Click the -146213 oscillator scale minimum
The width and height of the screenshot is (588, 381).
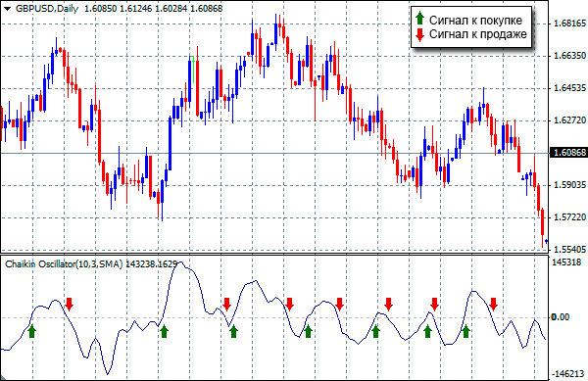point(567,374)
